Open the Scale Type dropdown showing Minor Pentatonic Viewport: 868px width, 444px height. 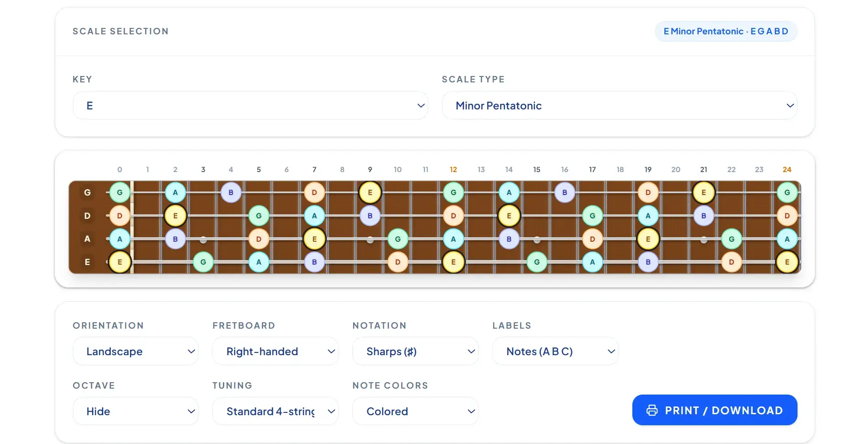[x=620, y=105]
